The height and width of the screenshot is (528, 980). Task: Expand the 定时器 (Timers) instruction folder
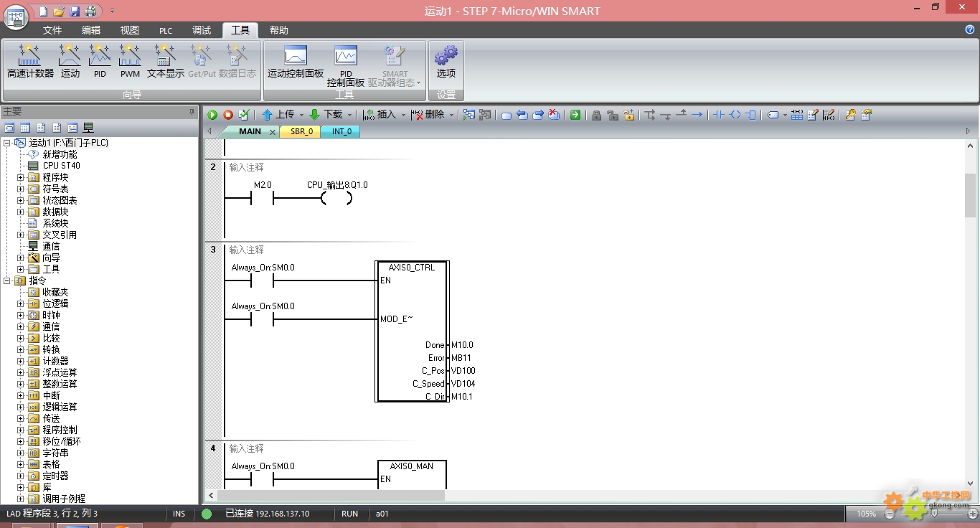21,476
